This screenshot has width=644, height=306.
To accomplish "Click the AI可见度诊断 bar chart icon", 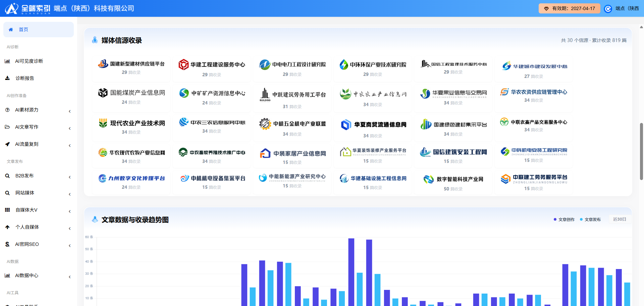I will (x=7, y=61).
